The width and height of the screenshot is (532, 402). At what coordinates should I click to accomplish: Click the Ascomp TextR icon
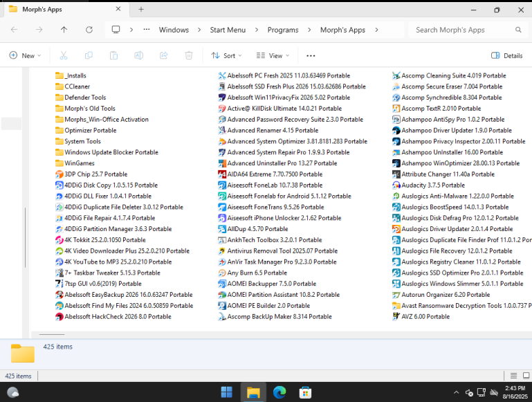396,109
